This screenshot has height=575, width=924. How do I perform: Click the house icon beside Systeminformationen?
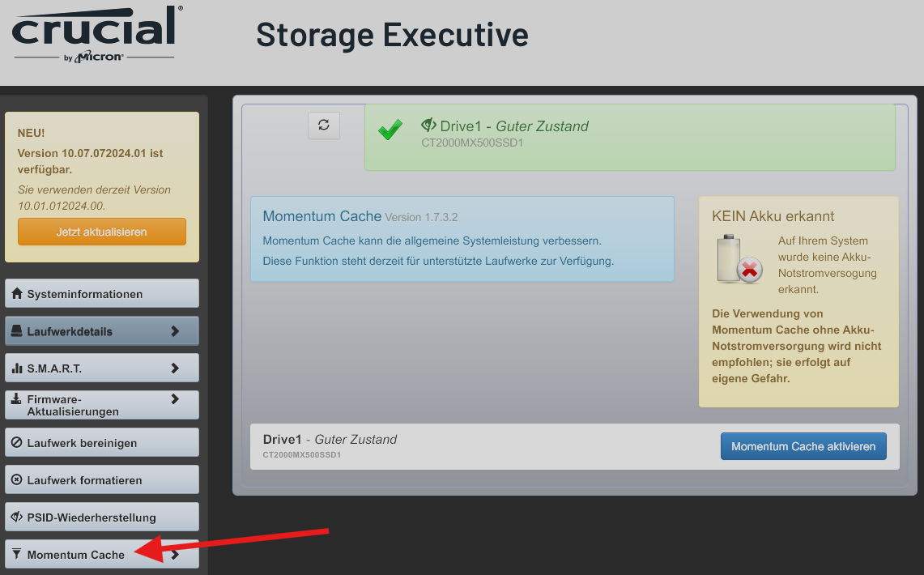(17, 294)
